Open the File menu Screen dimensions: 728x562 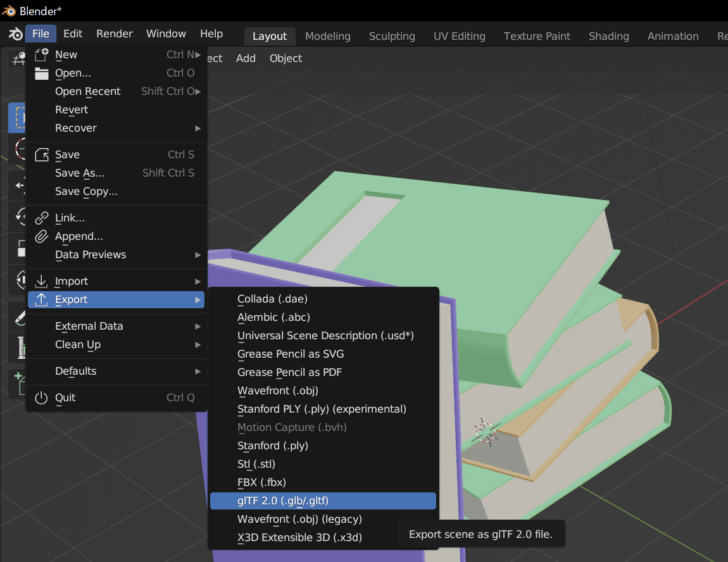pos(41,34)
